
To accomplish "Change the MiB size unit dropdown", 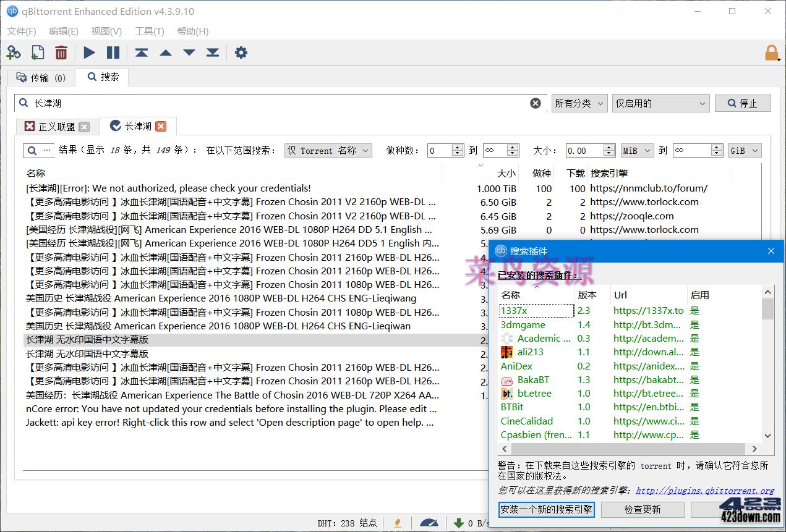I will [x=636, y=150].
